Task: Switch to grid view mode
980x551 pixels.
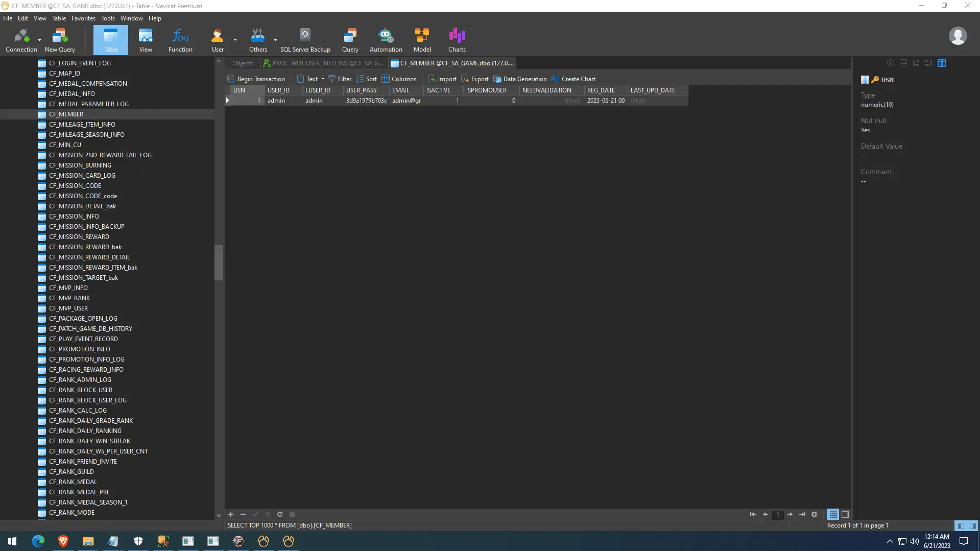Action: [833, 514]
